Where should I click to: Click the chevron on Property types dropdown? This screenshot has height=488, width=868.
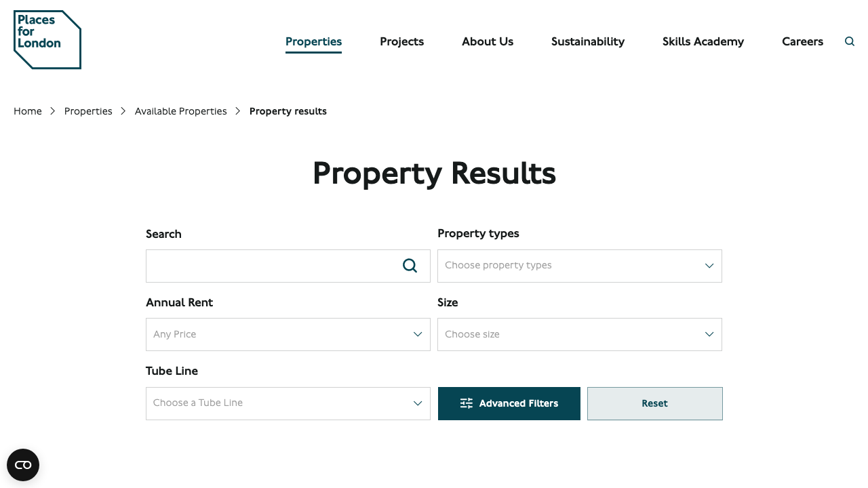tap(709, 266)
